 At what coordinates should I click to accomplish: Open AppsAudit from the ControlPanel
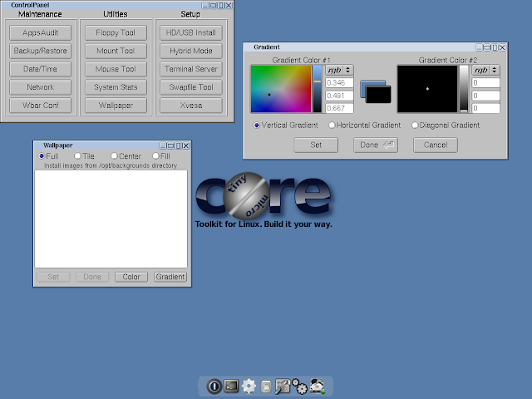[41, 32]
